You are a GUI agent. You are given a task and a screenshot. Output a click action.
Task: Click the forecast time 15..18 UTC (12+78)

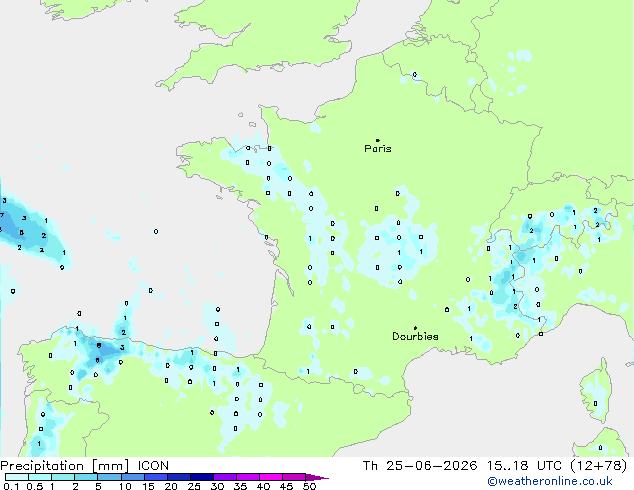[557, 466]
